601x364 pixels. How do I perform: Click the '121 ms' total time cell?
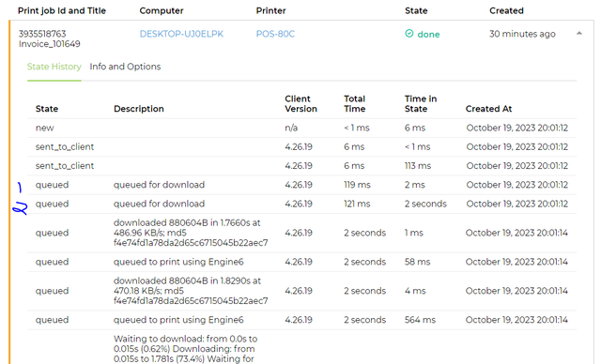(x=357, y=204)
